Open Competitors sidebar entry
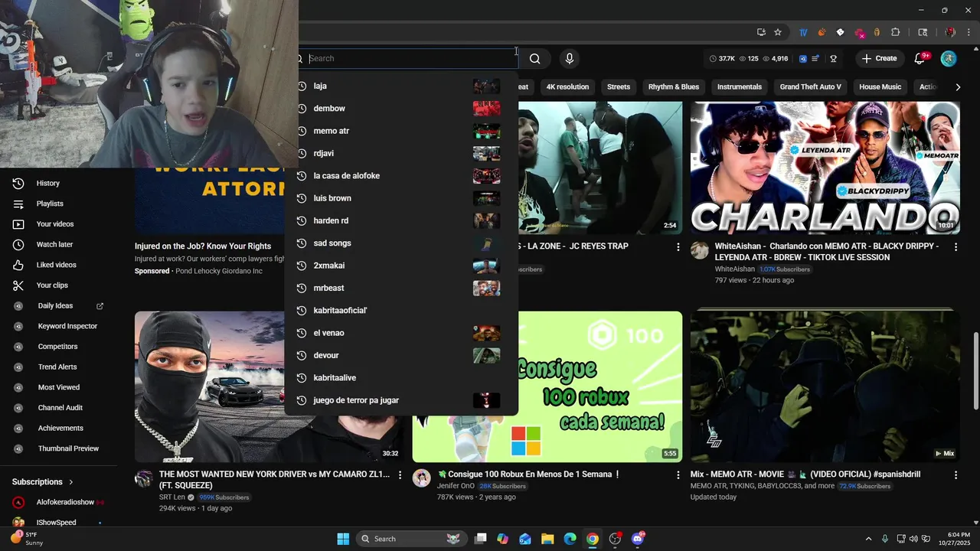Viewport: 980px width, 551px height. pos(58,347)
